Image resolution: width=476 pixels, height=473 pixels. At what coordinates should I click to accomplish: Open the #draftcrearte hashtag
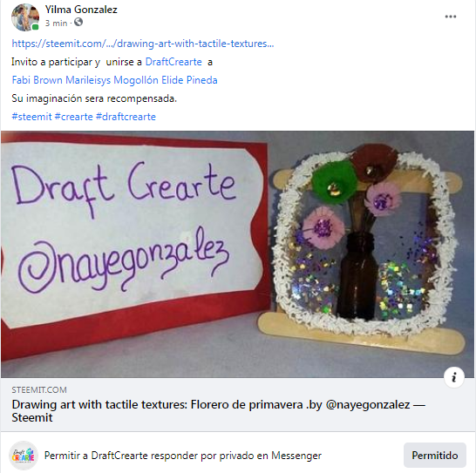(126, 117)
